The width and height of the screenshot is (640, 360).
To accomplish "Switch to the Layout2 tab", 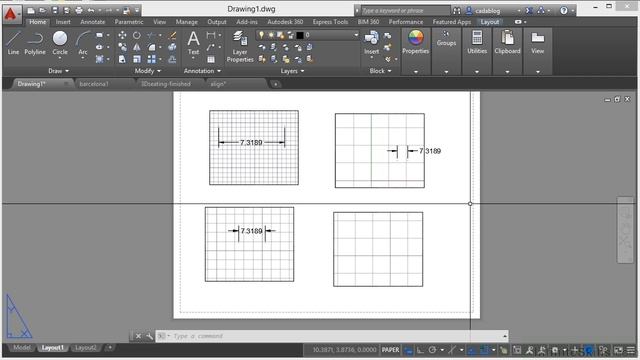I will tap(86, 348).
